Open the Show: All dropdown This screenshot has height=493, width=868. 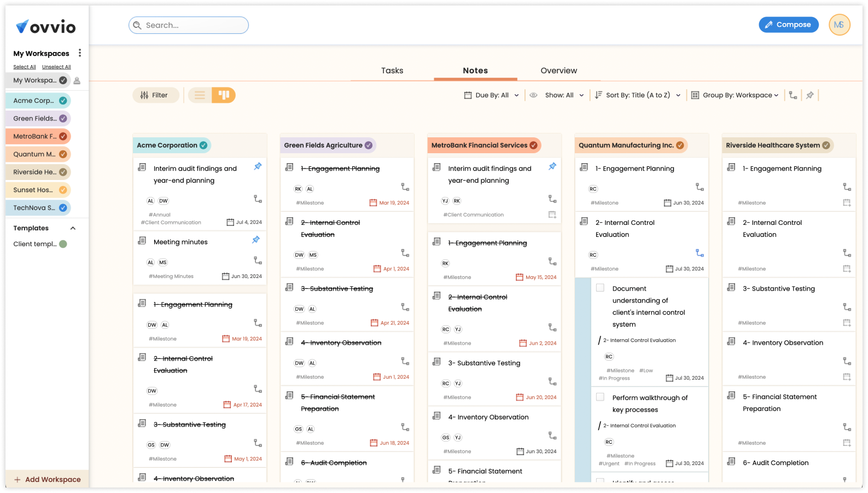(x=557, y=95)
